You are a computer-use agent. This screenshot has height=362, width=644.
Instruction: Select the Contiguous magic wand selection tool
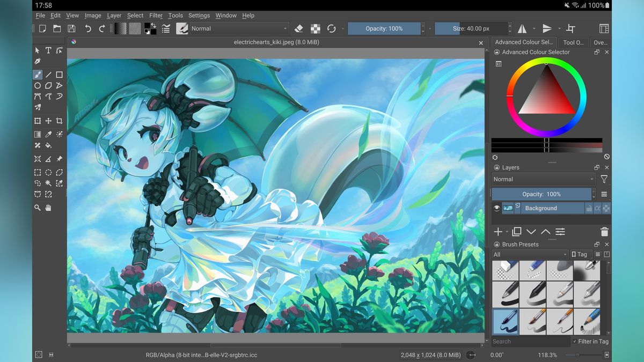coord(48,183)
